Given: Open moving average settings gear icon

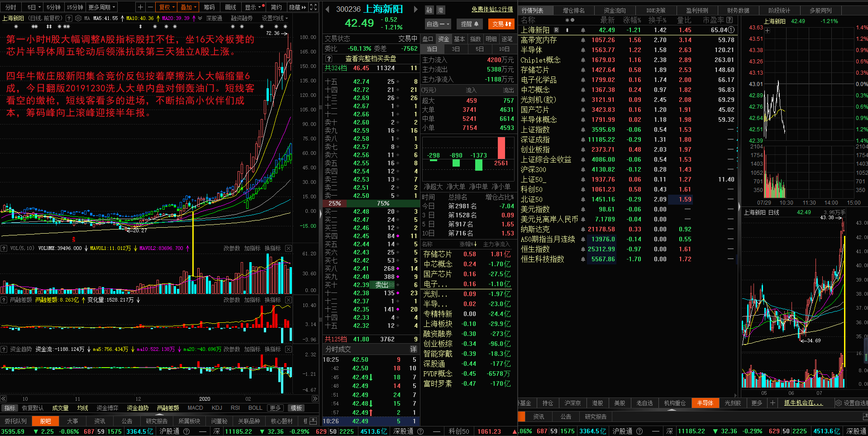Looking at the screenshot, I should [78, 19].
